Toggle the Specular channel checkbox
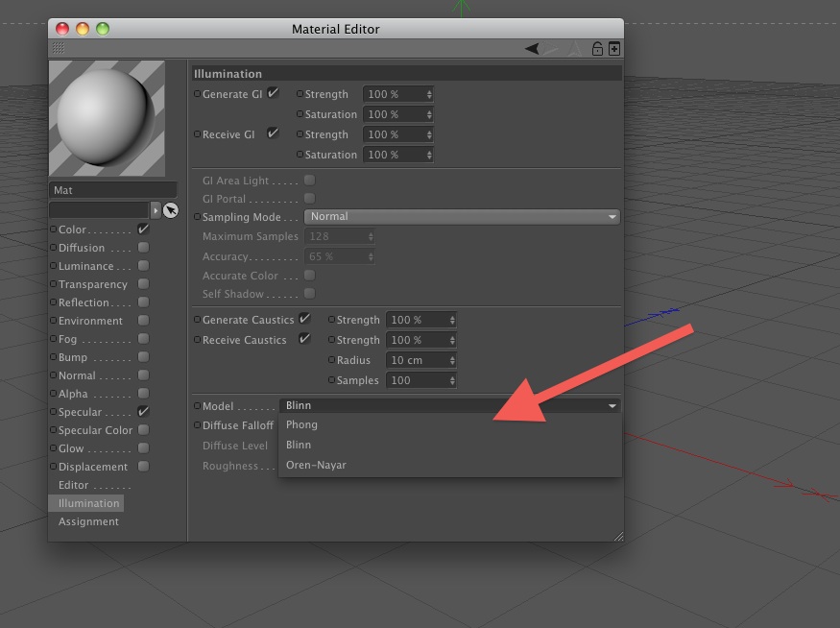Viewport: 840px width, 628px height. click(143, 412)
